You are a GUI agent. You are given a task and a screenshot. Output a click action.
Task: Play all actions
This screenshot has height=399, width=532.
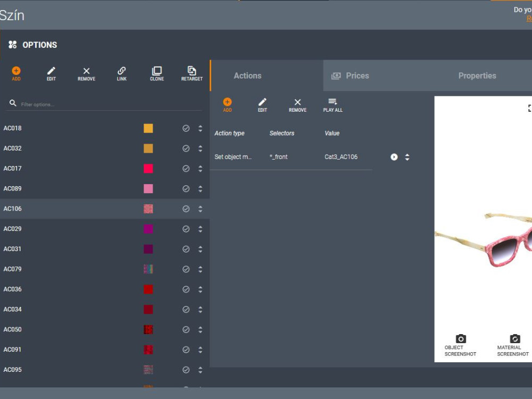(x=333, y=105)
